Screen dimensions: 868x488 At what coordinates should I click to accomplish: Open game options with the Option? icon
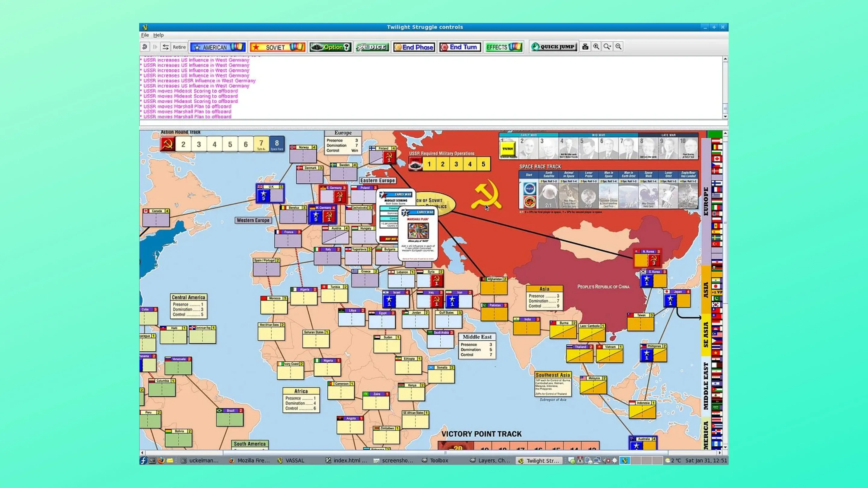tap(331, 47)
